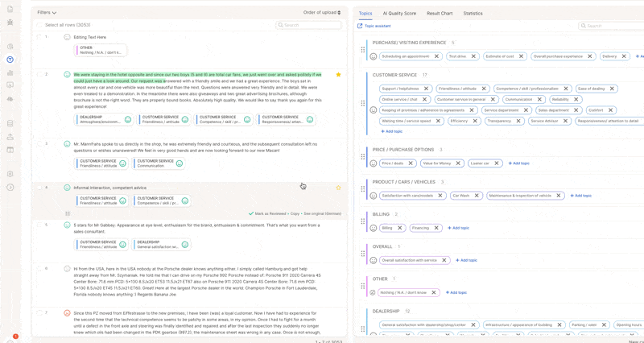Click the negative sentiment face on row 7
This screenshot has width=644, height=343.
click(x=67, y=312)
